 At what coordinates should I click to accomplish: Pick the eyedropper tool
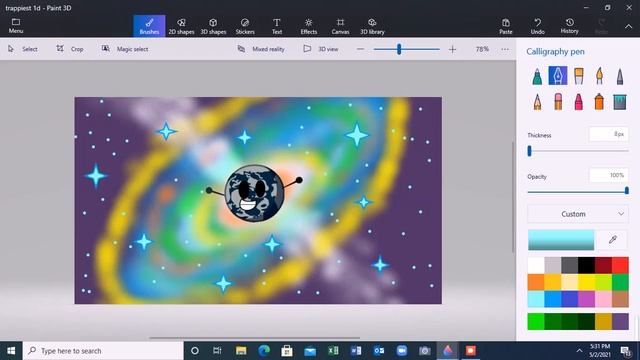(613, 240)
